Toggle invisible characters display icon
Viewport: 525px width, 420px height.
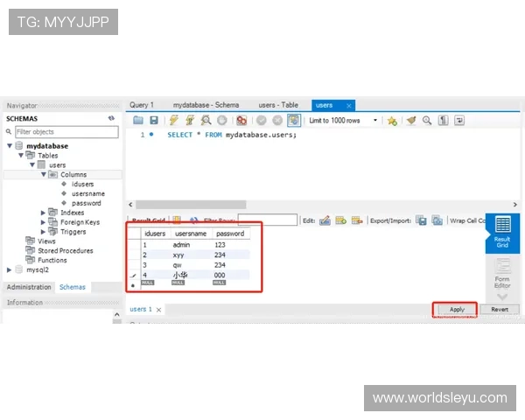(444, 121)
